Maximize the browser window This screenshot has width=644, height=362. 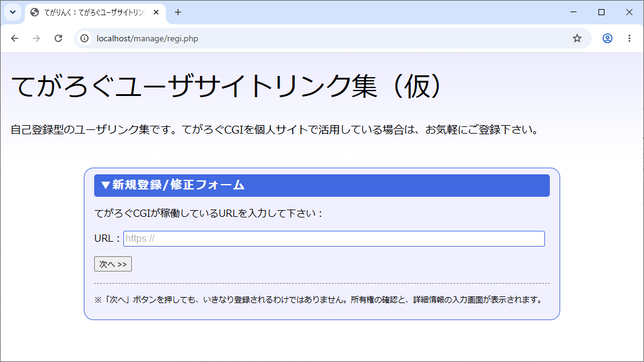pyautogui.click(x=601, y=12)
